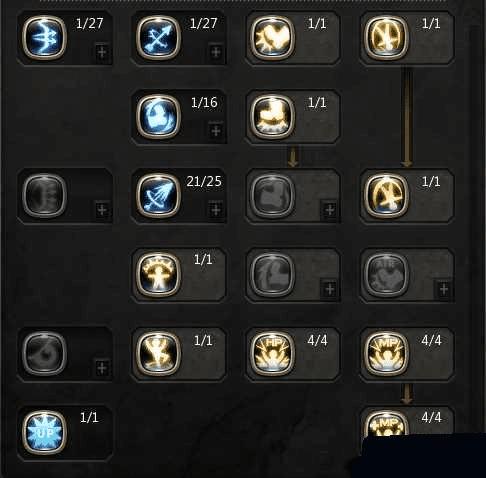Click plus on the locked grey bird skill
Viewport: 486px width, 478px height.
click(444, 289)
